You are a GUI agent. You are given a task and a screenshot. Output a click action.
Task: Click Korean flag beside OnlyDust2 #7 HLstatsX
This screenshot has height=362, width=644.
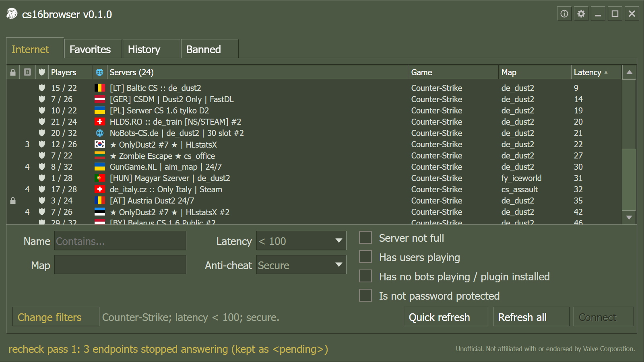[x=100, y=144]
